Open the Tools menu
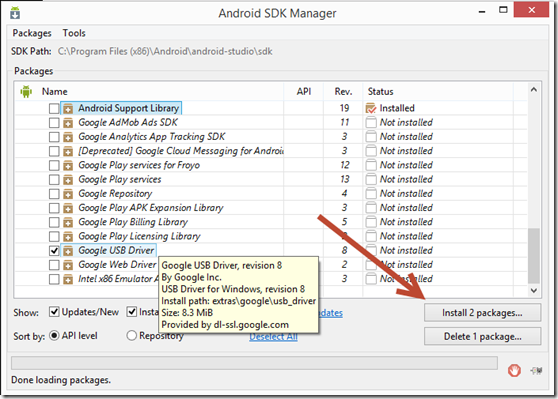Image resolution: width=558 pixels, height=399 pixels. 74,33
